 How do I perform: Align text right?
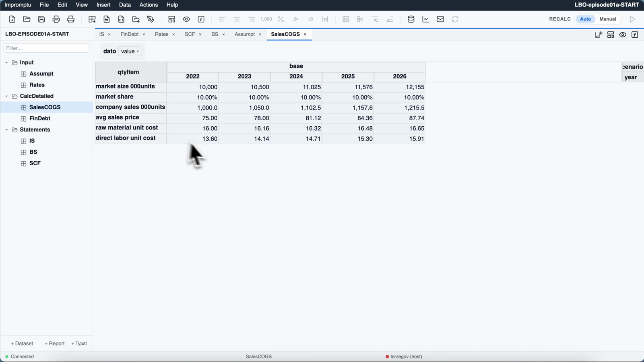click(252, 19)
